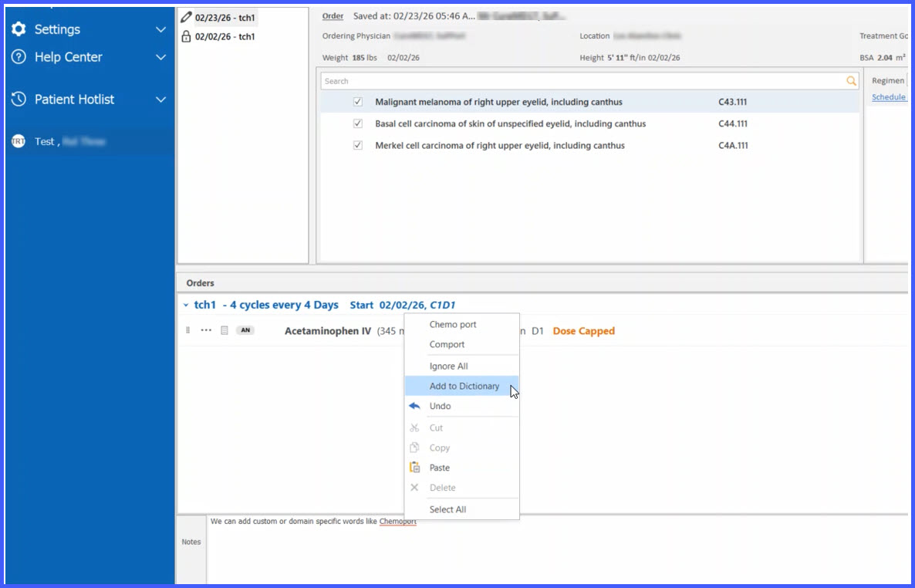
Task: Click the Paste clipboard icon in the context menu
Action: point(415,468)
